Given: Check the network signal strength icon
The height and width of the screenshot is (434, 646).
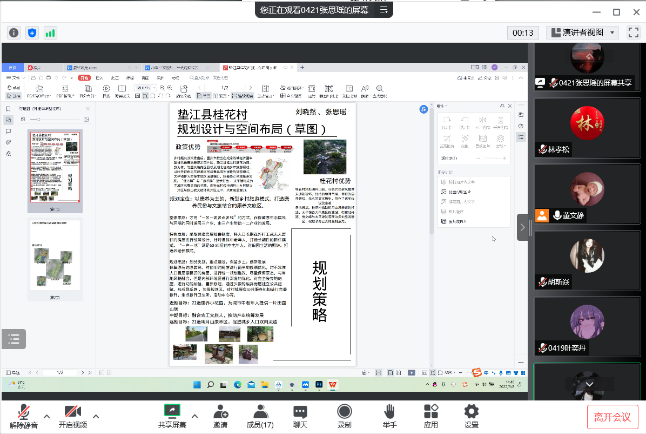Looking at the screenshot, I should pos(50,32).
